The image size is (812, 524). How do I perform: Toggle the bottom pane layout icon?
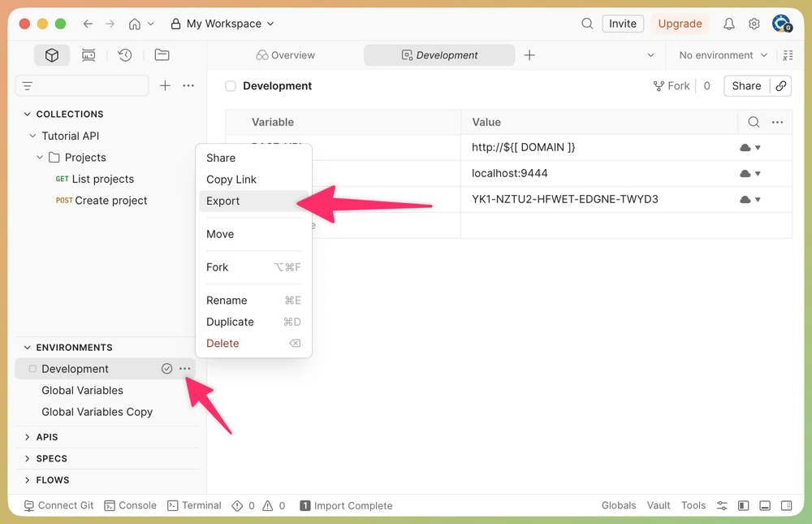click(765, 505)
